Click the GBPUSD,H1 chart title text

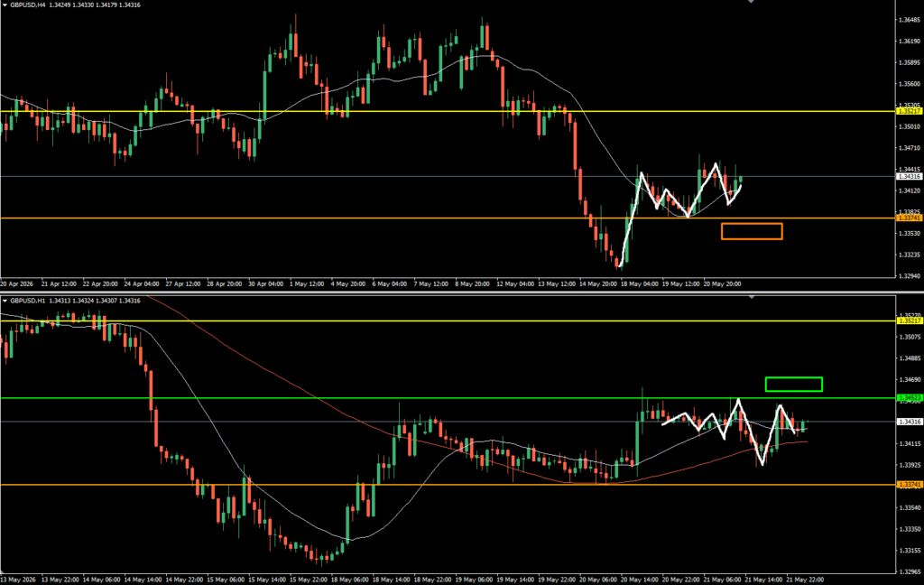[28, 301]
